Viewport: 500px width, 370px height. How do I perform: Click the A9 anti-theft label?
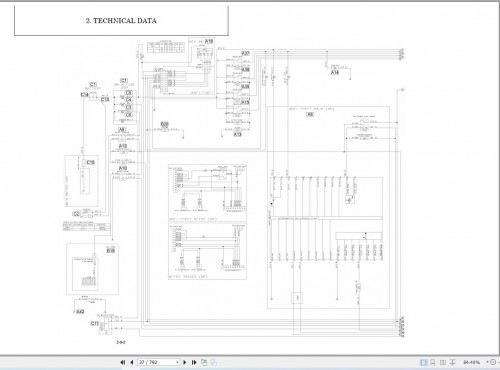[310, 114]
